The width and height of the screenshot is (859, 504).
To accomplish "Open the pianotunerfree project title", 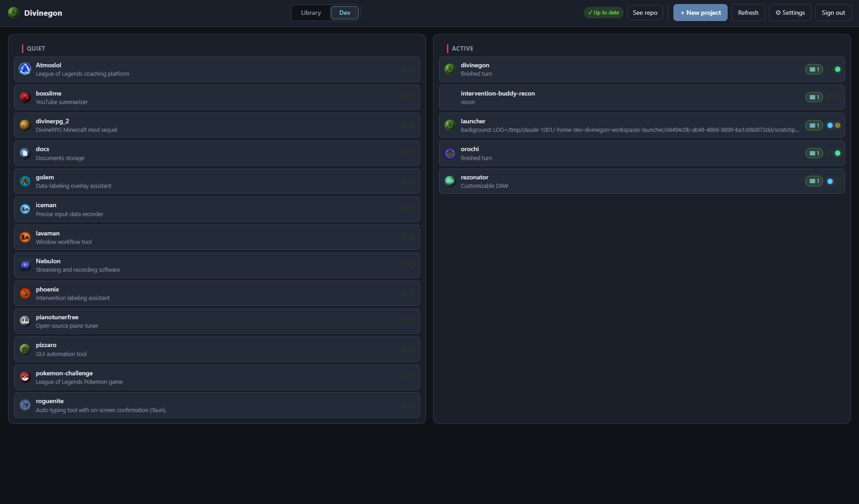I will coord(57,317).
